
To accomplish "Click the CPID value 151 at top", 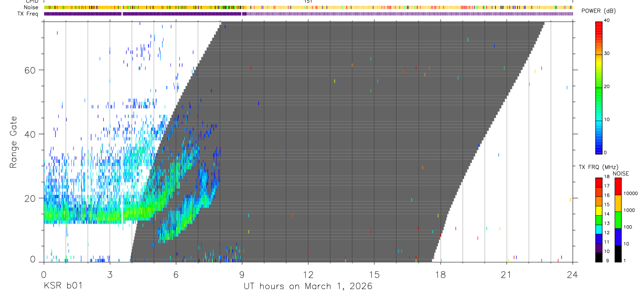I will point(308,2).
